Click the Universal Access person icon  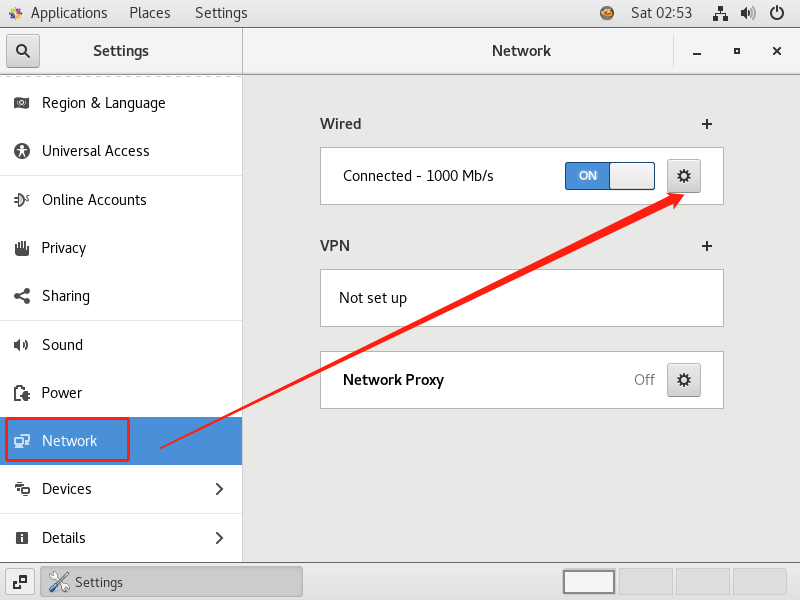tap(21, 151)
